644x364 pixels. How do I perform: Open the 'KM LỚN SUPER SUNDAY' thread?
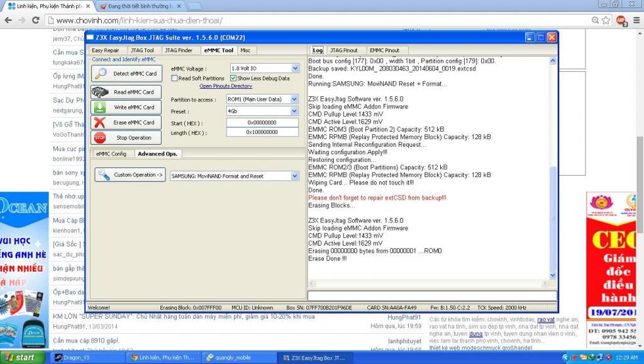[x=184, y=317]
